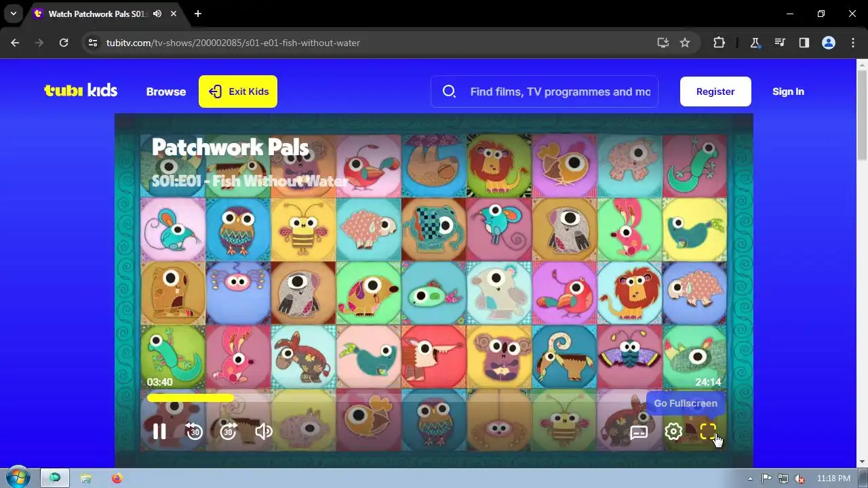Bookmark this page with star icon

coord(685,43)
